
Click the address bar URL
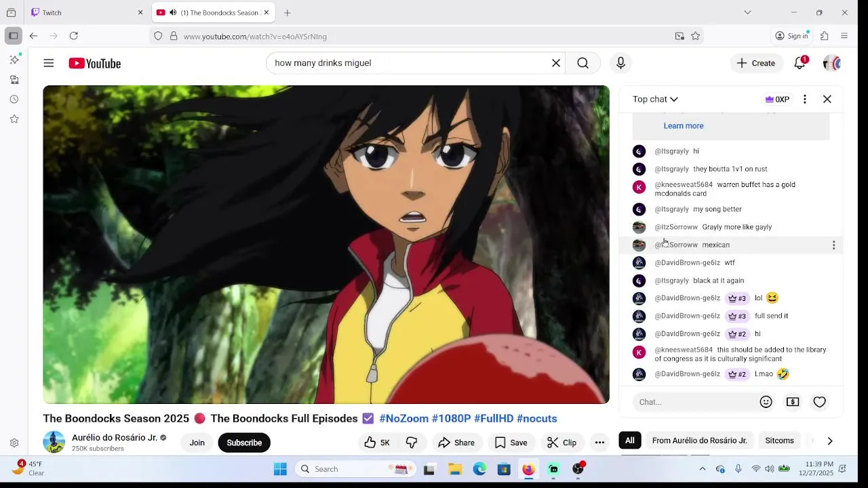point(255,37)
